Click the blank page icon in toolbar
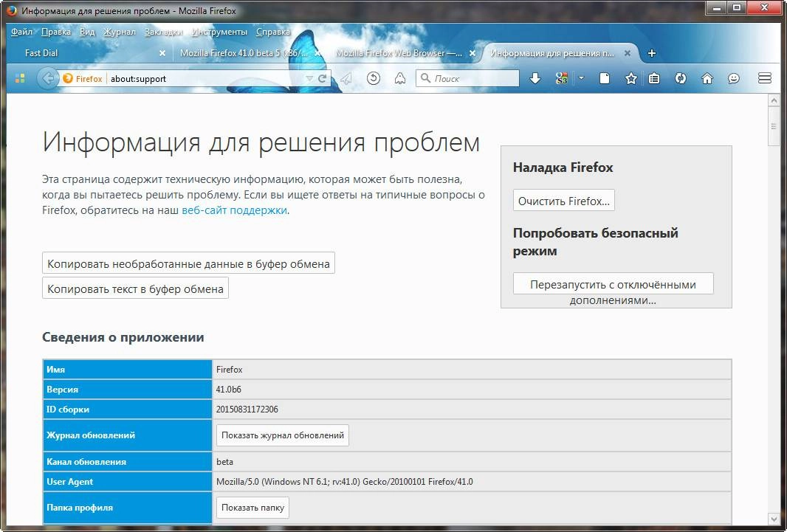This screenshot has width=787, height=532. click(605, 79)
